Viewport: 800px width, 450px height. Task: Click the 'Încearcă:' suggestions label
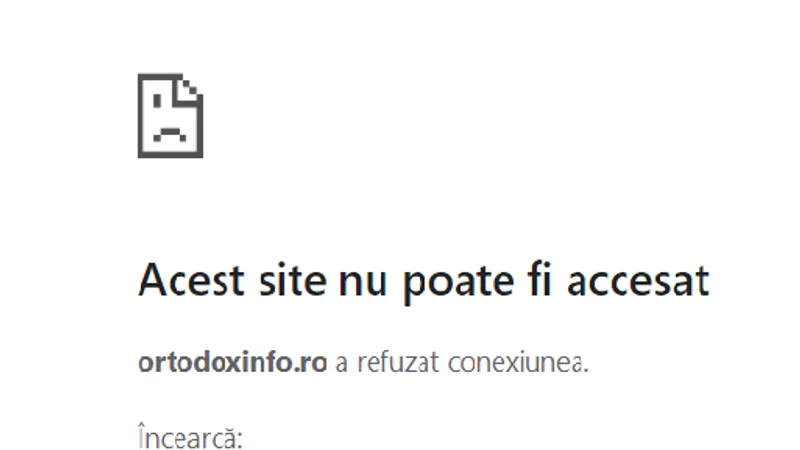pos(190,437)
